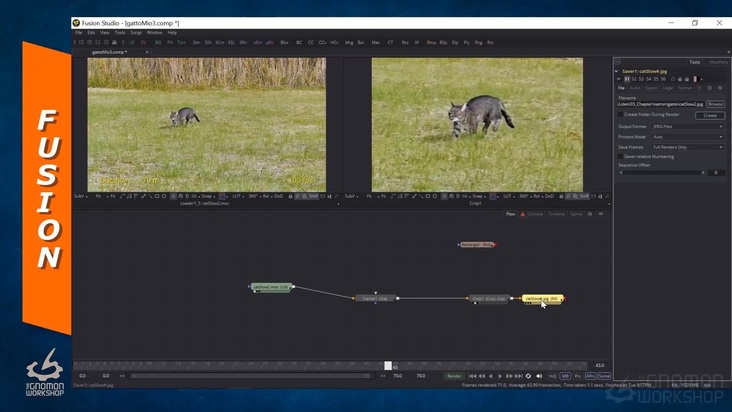Open the Edit menu
Screen dimensions: 732x412
(91, 33)
